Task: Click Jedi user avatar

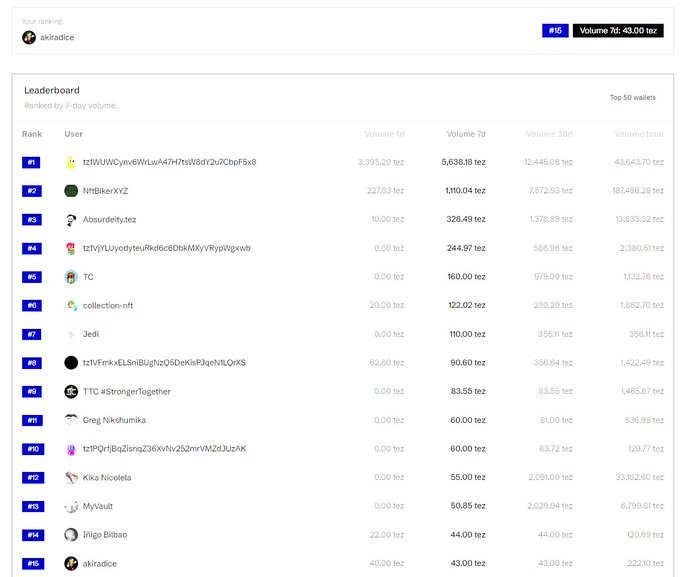Action: 71,334
